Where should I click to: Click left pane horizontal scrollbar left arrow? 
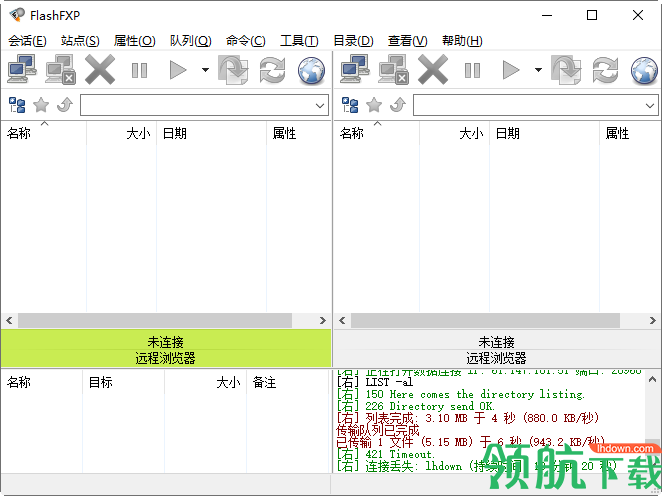tap(9, 321)
